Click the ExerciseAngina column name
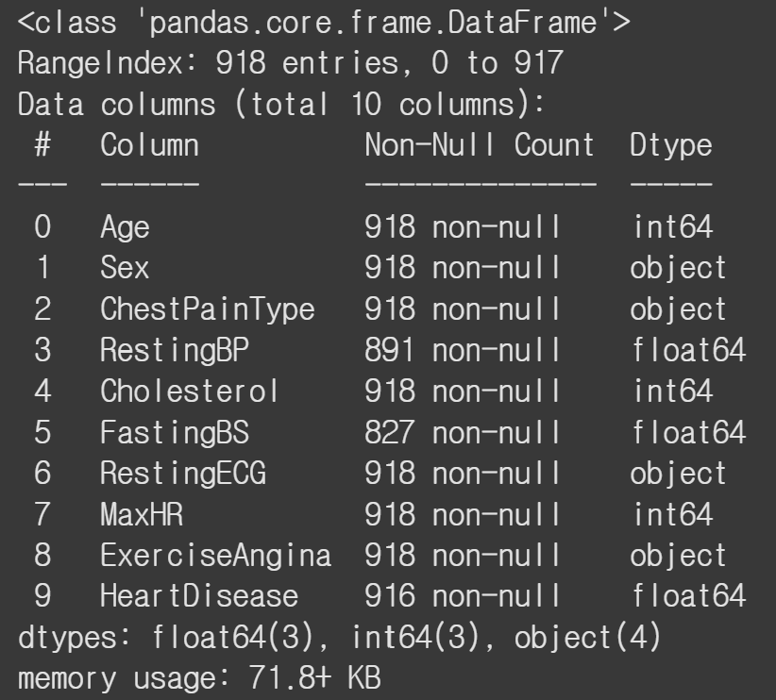 [216, 556]
